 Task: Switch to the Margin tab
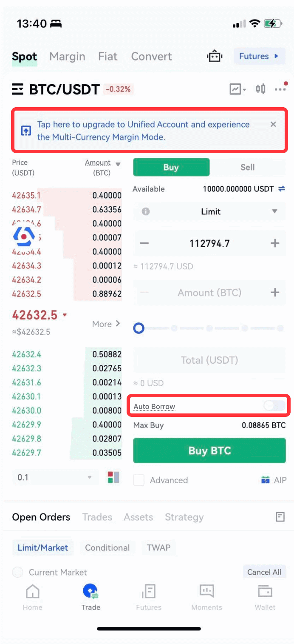pyautogui.click(x=67, y=57)
